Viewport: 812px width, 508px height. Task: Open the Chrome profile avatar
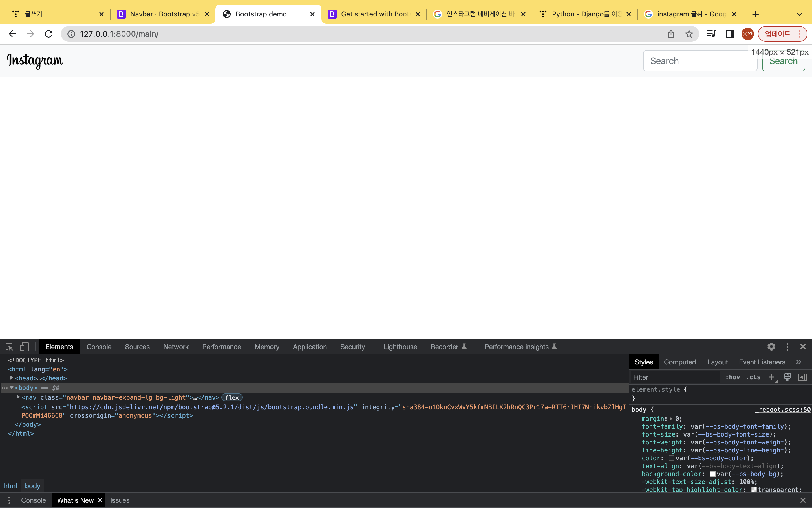click(748, 34)
